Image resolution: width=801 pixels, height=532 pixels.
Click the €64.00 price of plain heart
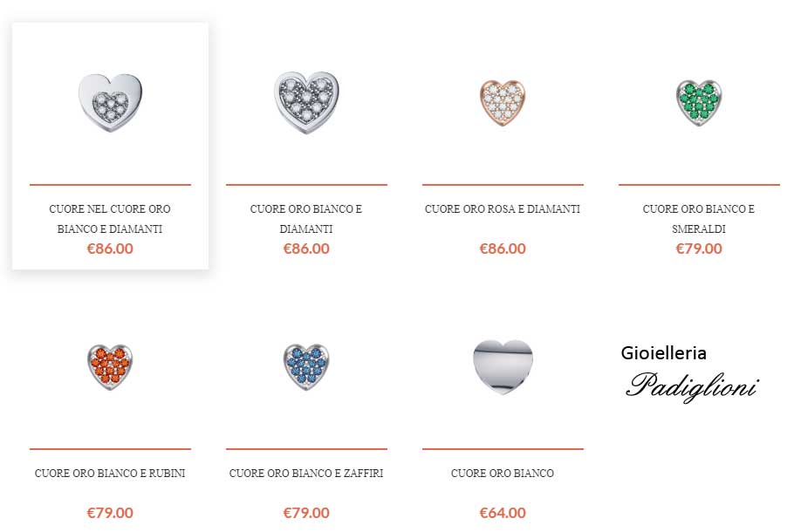[503, 513]
